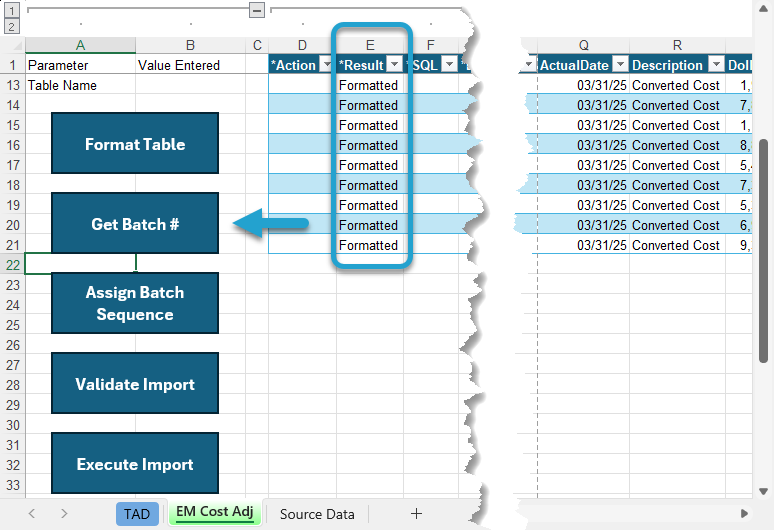Open the Description column filter dropdown
Viewport: 774px width, 530px height.
716,65
